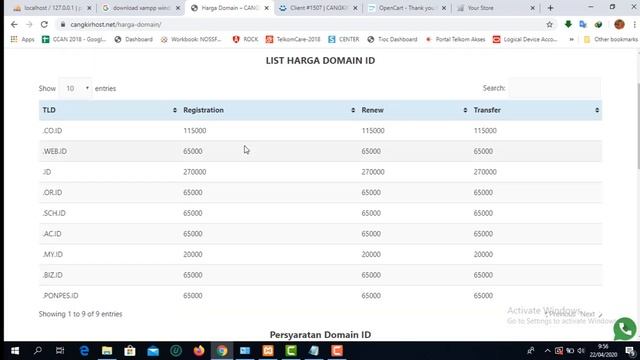Open the Dashboard bookmark
Viewport: 640px width, 360px height.
(133, 39)
